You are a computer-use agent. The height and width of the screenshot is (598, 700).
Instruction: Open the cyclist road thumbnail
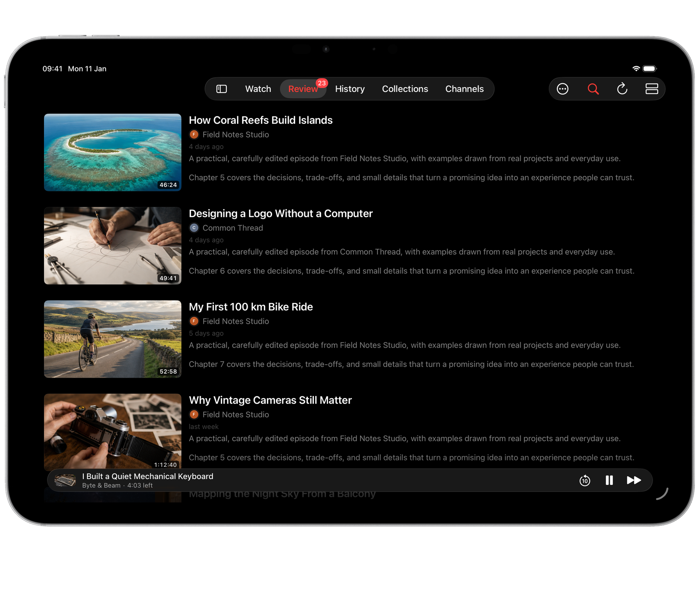[113, 339]
